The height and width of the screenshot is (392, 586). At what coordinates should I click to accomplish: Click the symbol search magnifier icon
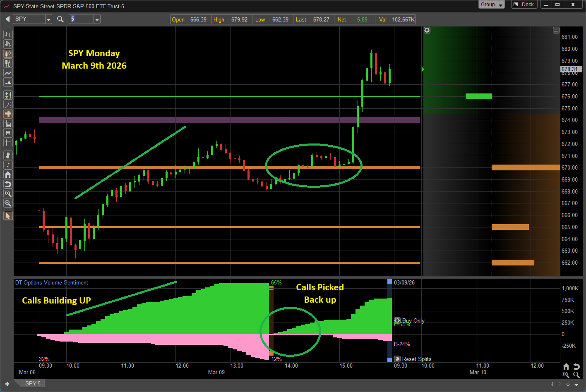tap(60, 19)
